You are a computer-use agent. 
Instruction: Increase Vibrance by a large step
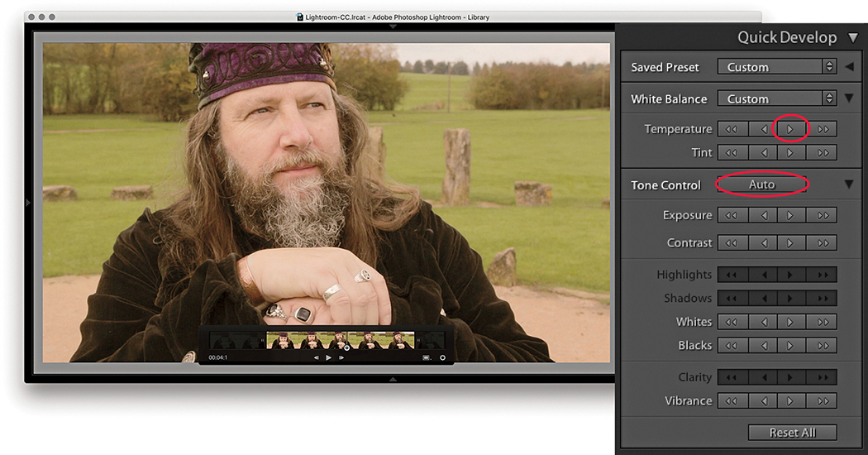(x=822, y=401)
